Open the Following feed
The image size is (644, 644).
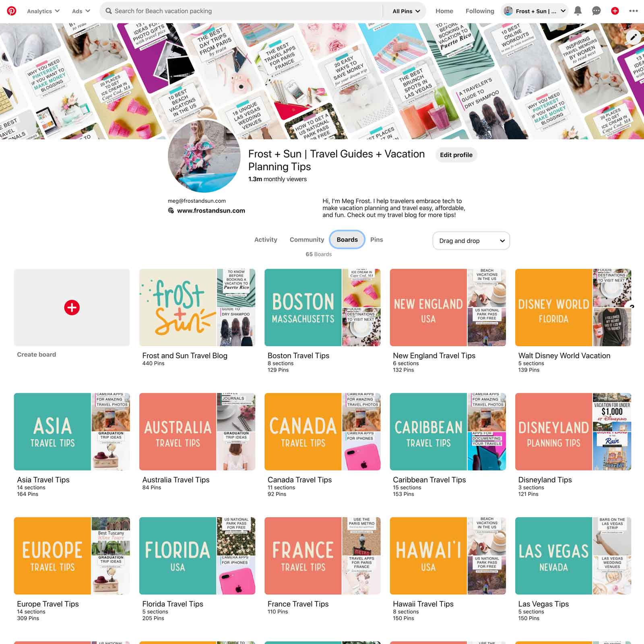[x=480, y=11]
